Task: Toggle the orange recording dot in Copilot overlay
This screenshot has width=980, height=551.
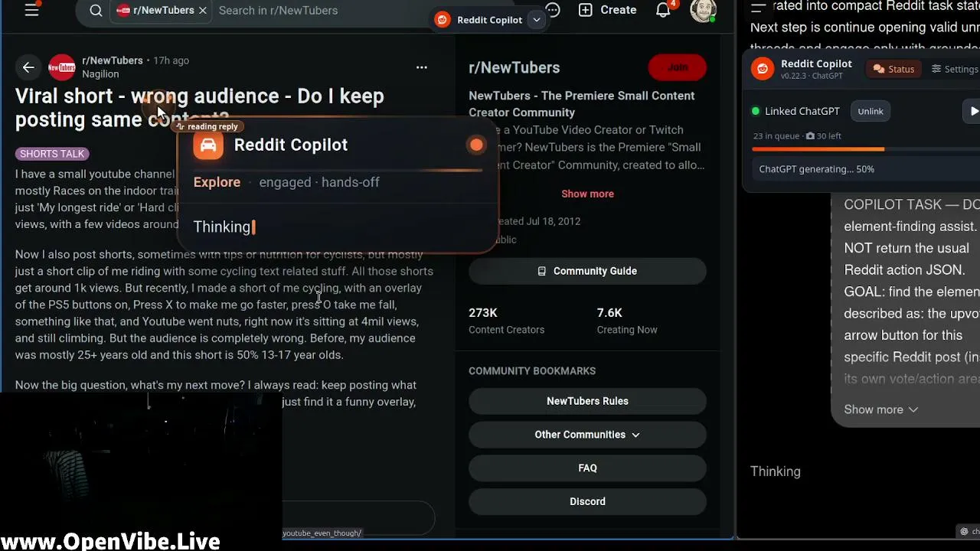Action: point(476,145)
